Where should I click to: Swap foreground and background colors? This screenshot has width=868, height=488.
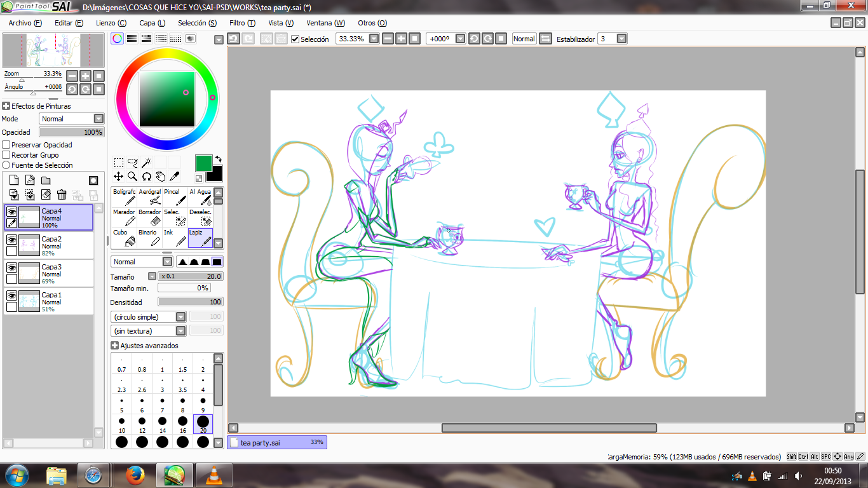218,159
